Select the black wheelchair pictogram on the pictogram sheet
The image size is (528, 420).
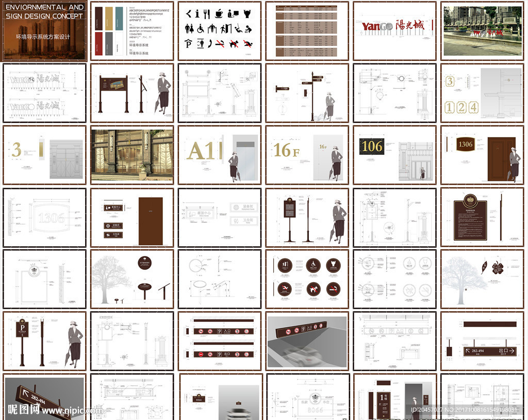pos(201,29)
